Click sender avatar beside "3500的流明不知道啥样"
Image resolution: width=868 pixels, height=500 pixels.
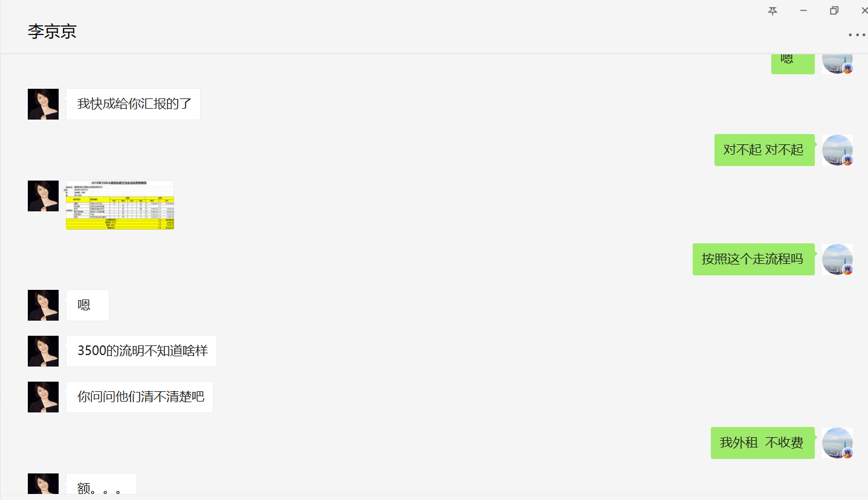(43, 351)
